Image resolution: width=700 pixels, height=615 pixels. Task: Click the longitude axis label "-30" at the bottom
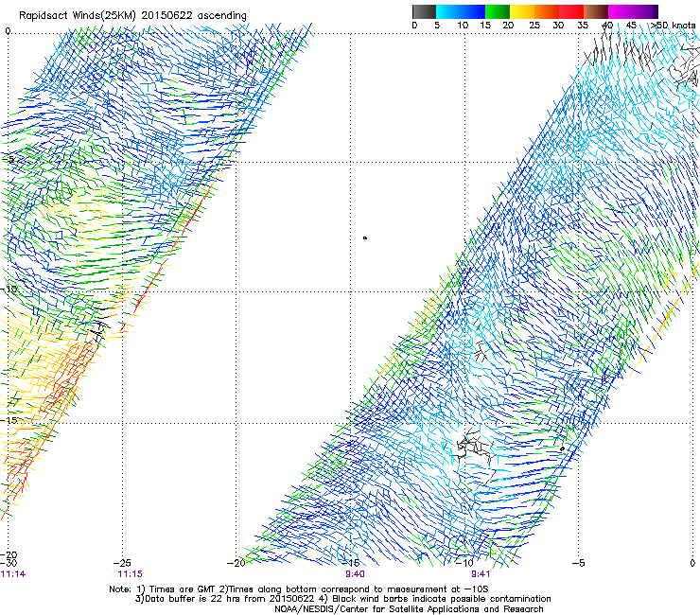pyautogui.click(x=9, y=563)
